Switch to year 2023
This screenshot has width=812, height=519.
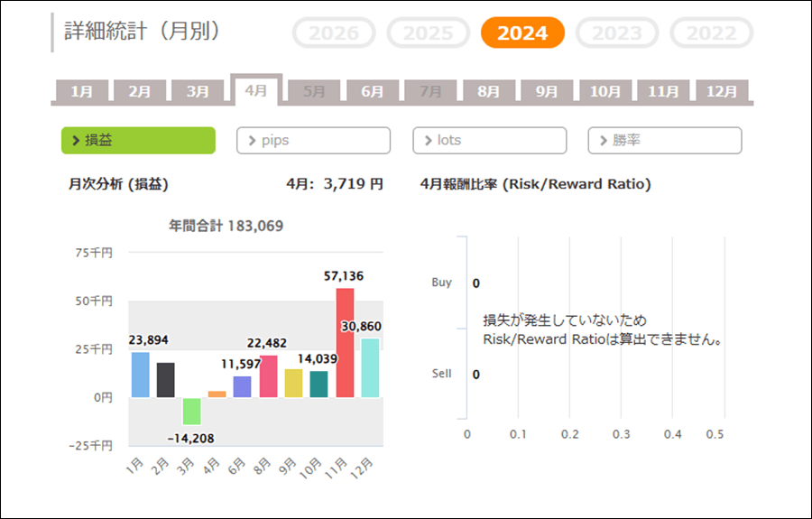tap(617, 33)
